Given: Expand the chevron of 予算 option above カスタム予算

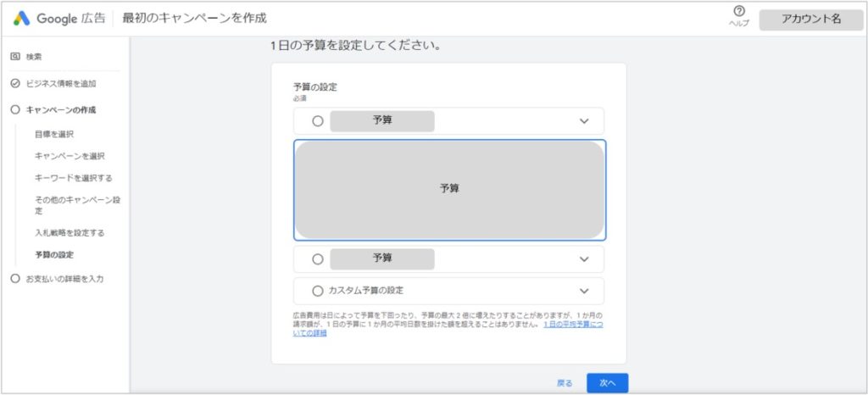Looking at the screenshot, I should click(x=584, y=259).
